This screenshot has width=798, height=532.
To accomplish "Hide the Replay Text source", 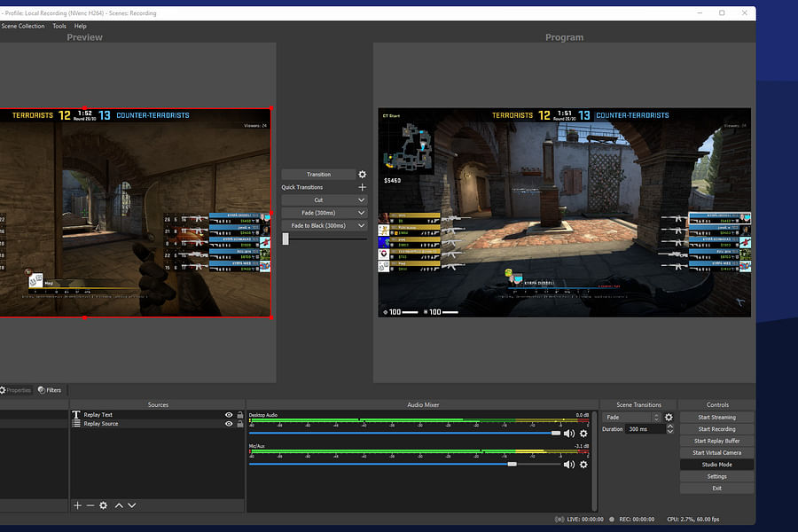I will point(229,414).
